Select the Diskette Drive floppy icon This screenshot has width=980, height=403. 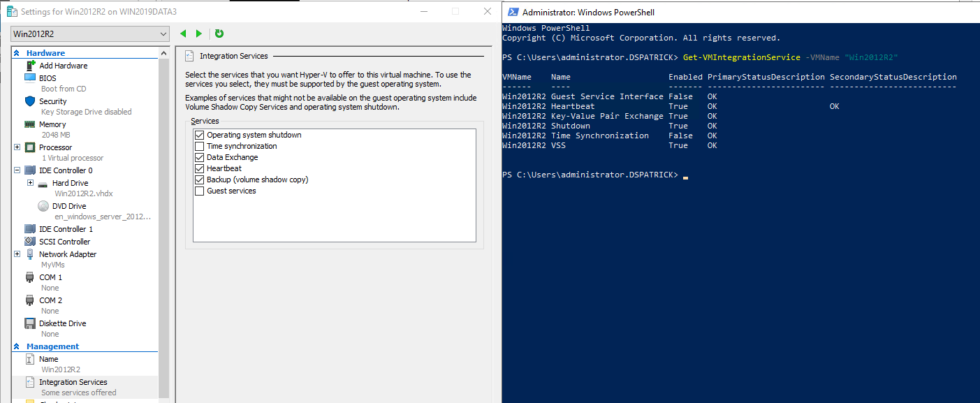[x=30, y=323]
